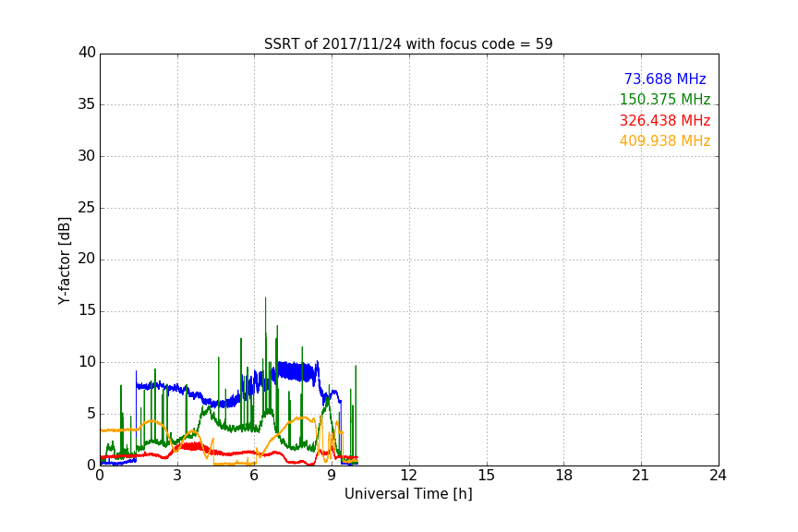Viewport: 798px width, 532px height.
Task: Select the orange 409.938 MHz legend label
Action: click(x=665, y=141)
